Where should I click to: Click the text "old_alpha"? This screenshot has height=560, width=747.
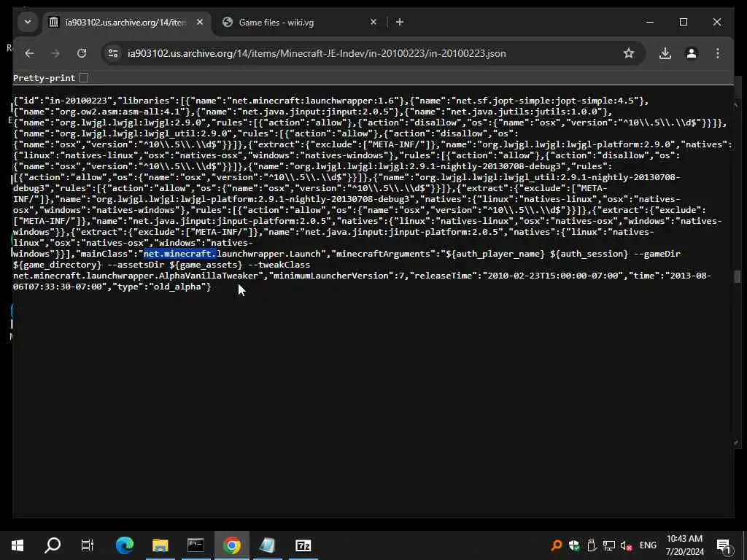(177, 287)
